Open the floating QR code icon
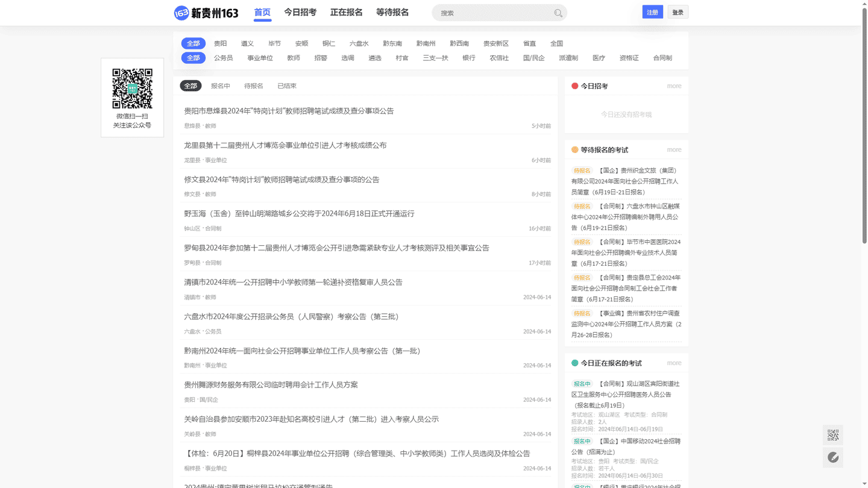The height and width of the screenshot is (488, 868). tap(833, 435)
